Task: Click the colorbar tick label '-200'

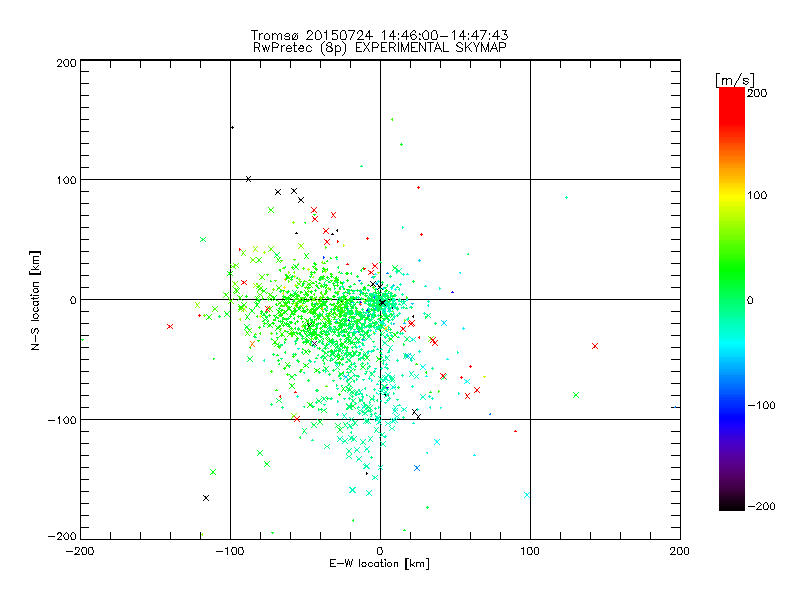Action: pyautogui.click(x=761, y=506)
